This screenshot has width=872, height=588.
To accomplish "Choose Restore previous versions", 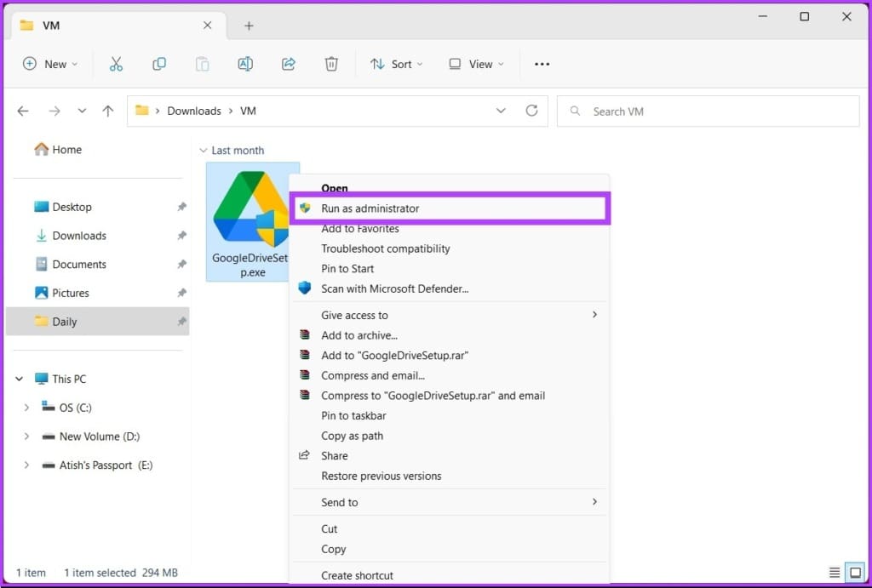I will click(450, 476).
